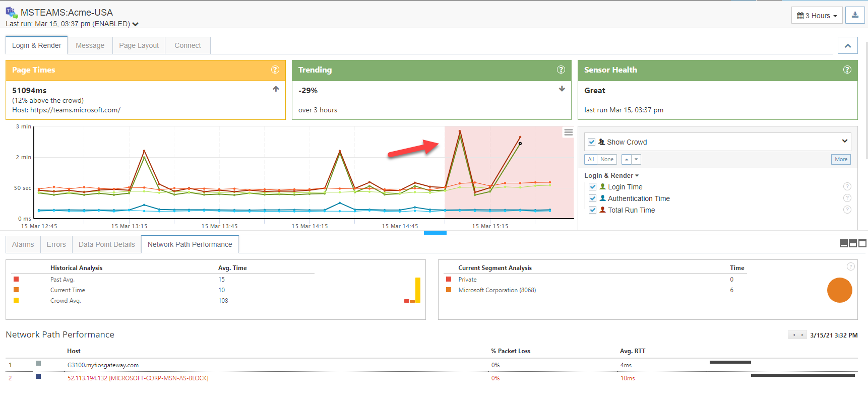Click the selected data point on chart
Screen dimensions: 868x406
pyautogui.click(x=520, y=144)
